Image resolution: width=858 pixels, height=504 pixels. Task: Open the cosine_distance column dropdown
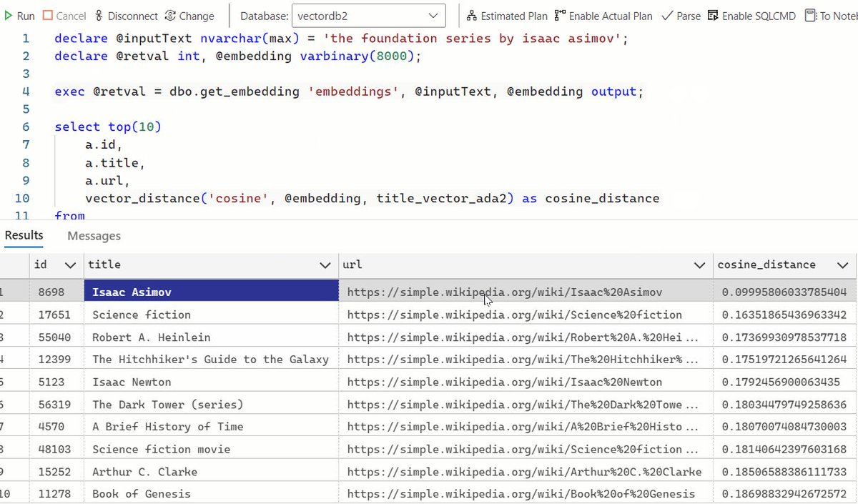click(842, 265)
